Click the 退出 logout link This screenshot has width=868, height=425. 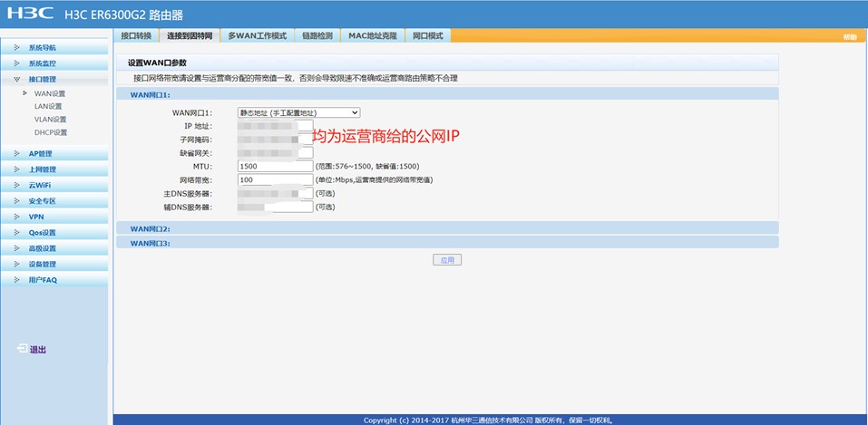click(38, 349)
